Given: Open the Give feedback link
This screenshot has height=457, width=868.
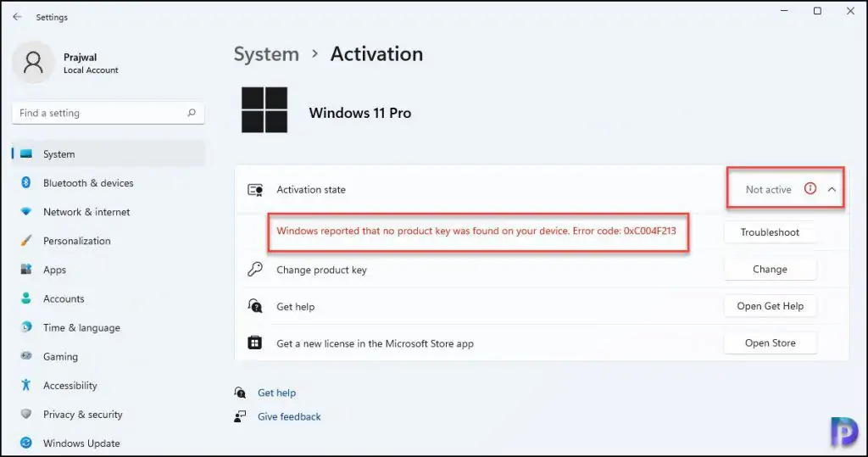Looking at the screenshot, I should pyautogui.click(x=289, y=417).
